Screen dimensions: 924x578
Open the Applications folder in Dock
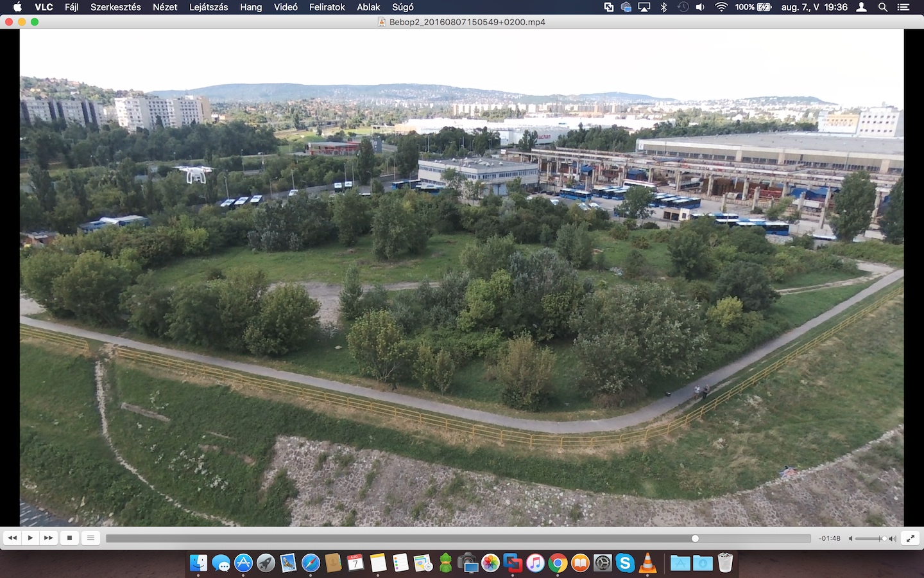[x=680, y=563]
